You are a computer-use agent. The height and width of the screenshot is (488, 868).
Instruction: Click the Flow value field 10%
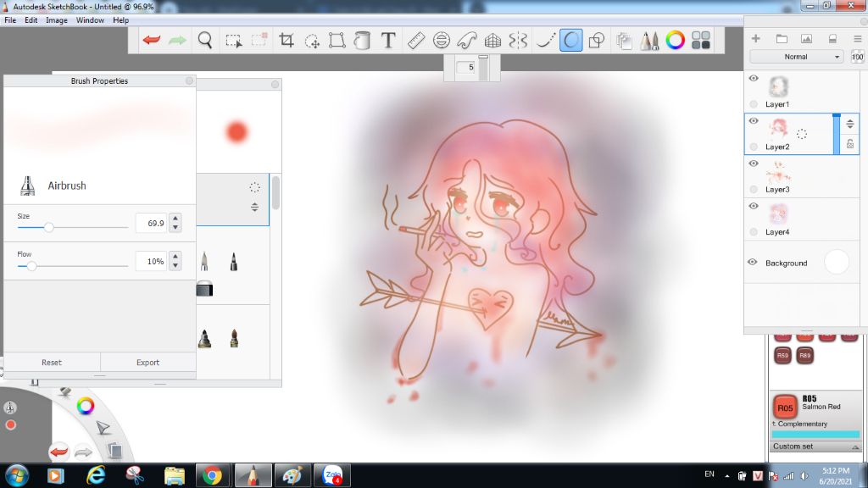(x=151, y=261)
